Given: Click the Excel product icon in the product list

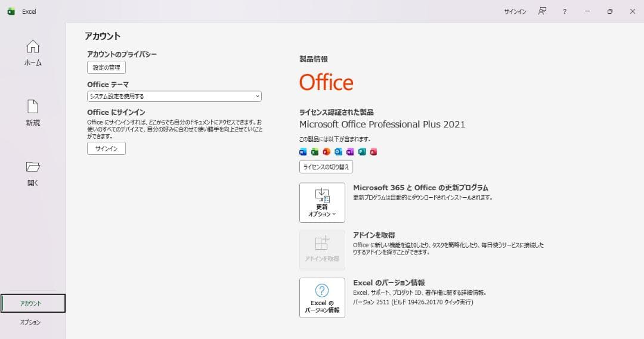Looking at the screenshot, I should point(315,152).
